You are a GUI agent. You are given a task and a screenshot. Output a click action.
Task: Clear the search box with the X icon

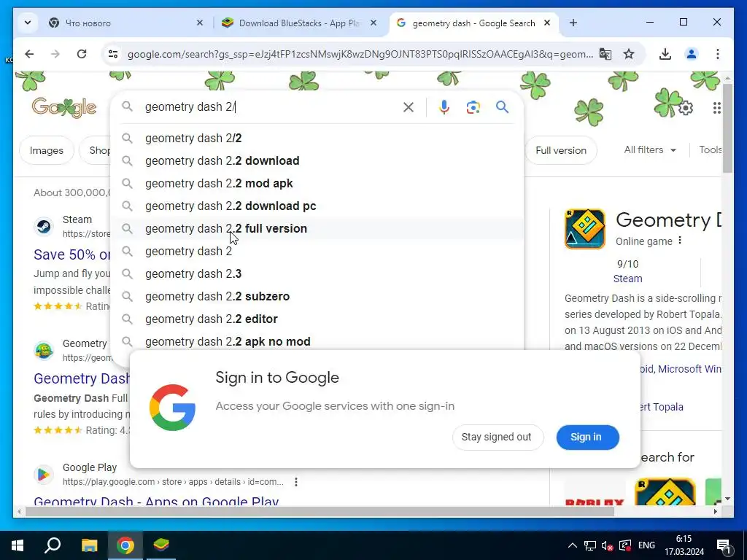pos(409,107)
